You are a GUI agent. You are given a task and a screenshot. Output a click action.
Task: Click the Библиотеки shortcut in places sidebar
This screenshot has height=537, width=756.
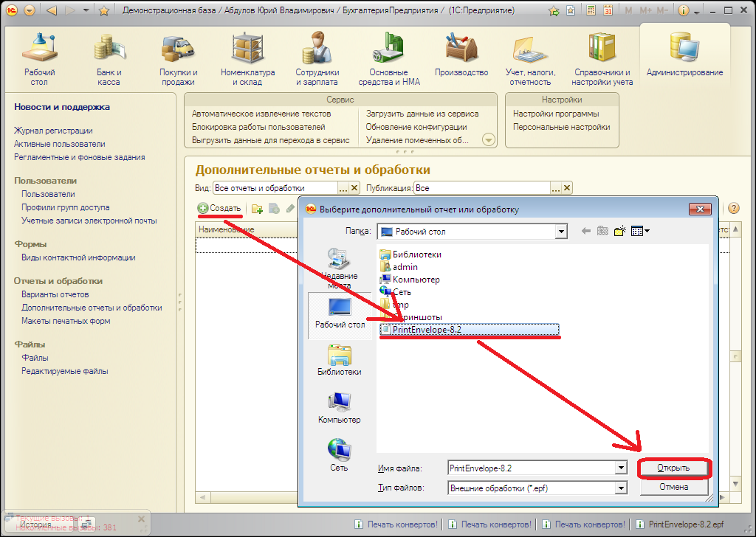(x=339, y=360)
